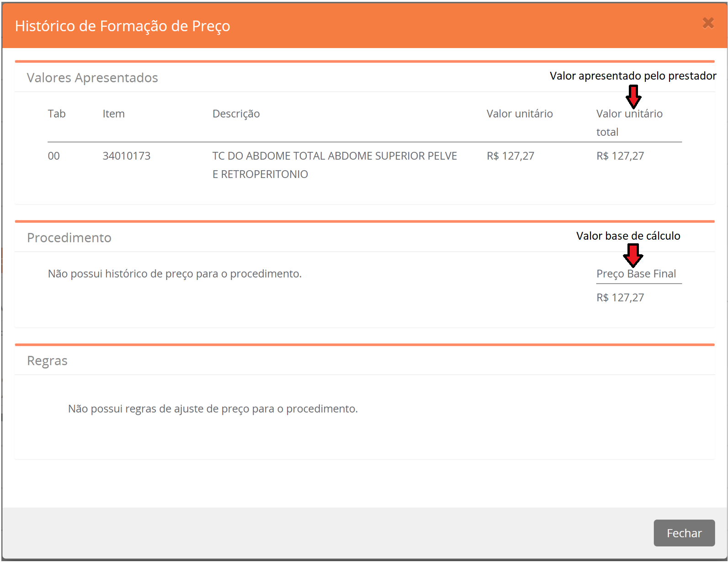728x563 pixels.
Task: Click the Valores Apresentados section heading
Action: pyautogui.click(x=92, y=78)
